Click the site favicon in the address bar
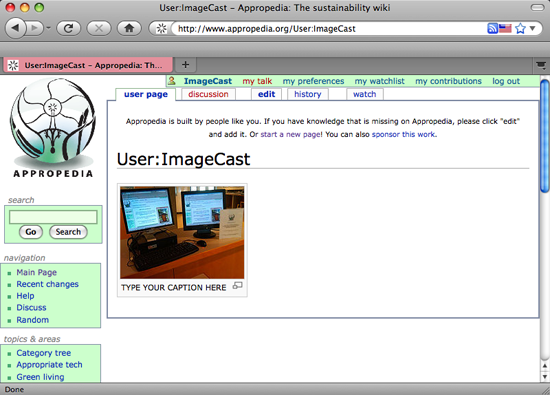Viewport: 550px width, 395px height. [x=161, y=28]
